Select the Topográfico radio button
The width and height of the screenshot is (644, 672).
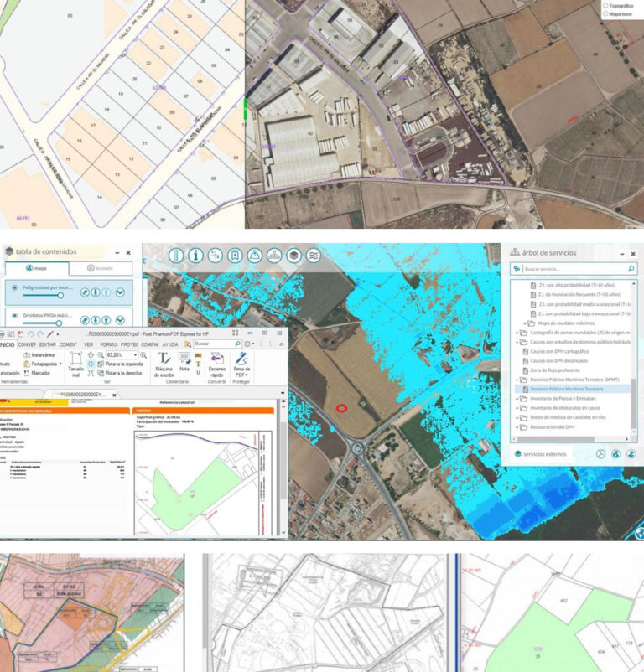[606, 6]
